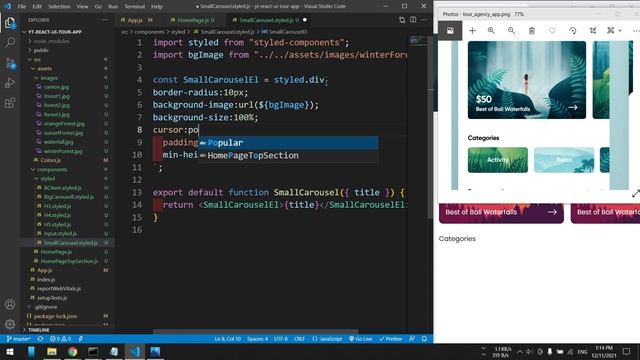640x360 pixels.
Task: Click UTF-8 encoding in status bar
Action: 280,339
